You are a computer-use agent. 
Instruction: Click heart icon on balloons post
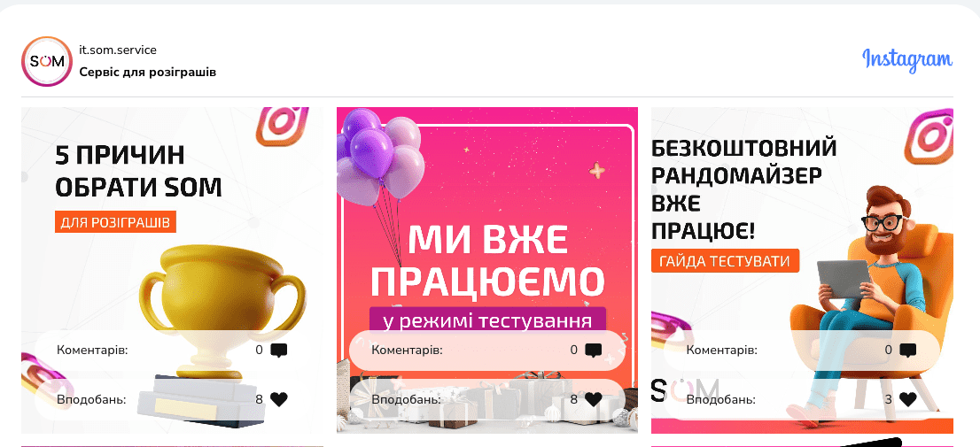593,399
